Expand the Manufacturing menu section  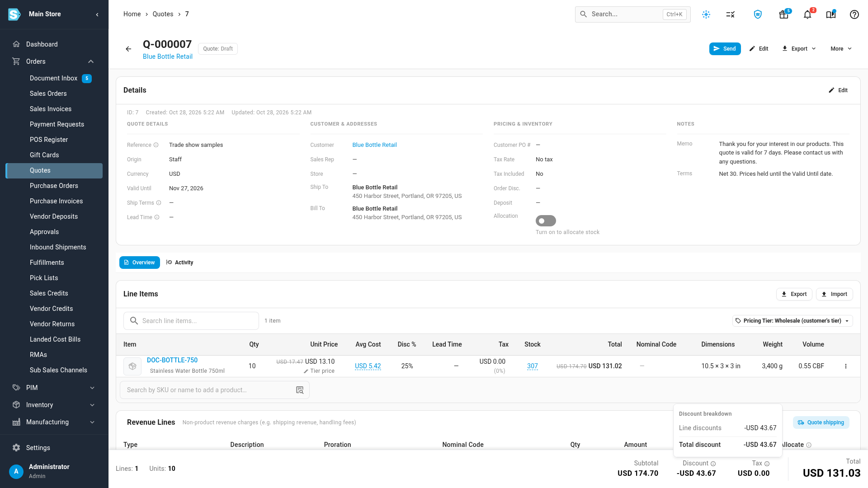(x=92, y=422)
